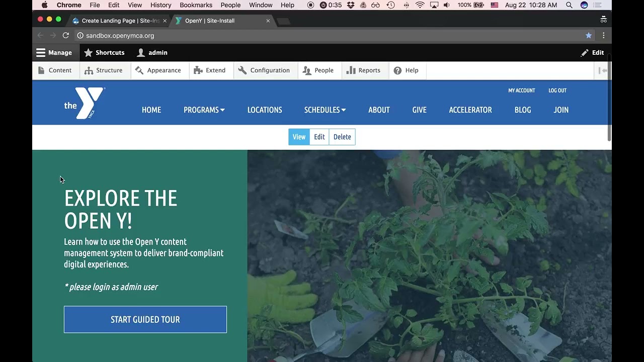Screen dimensions: 644x362
Task: Open the Content admin section
Action: (x=55, y=70)
